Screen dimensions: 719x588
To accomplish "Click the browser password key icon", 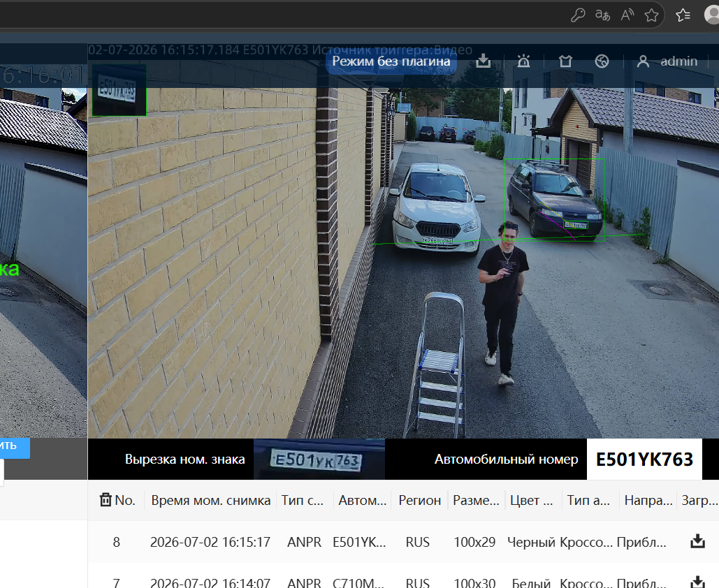I will [578, 15].
